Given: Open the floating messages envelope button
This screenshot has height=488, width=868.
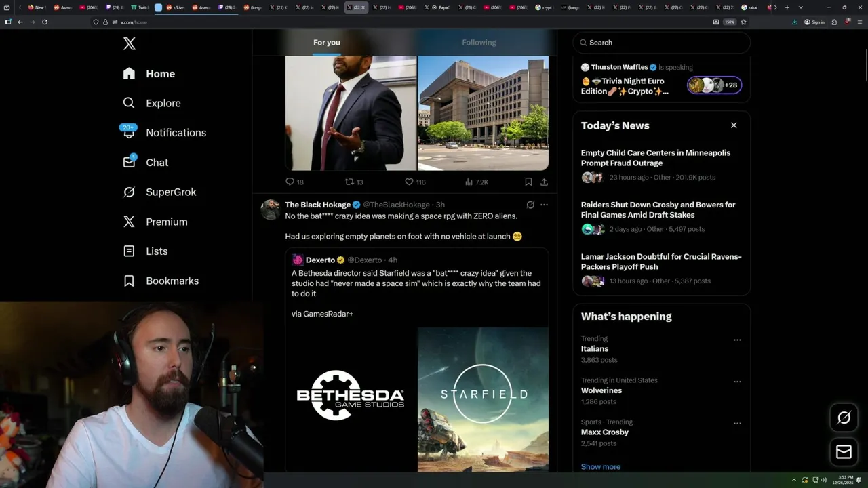Looking at the screenshot, I should [x=844, y=451].
